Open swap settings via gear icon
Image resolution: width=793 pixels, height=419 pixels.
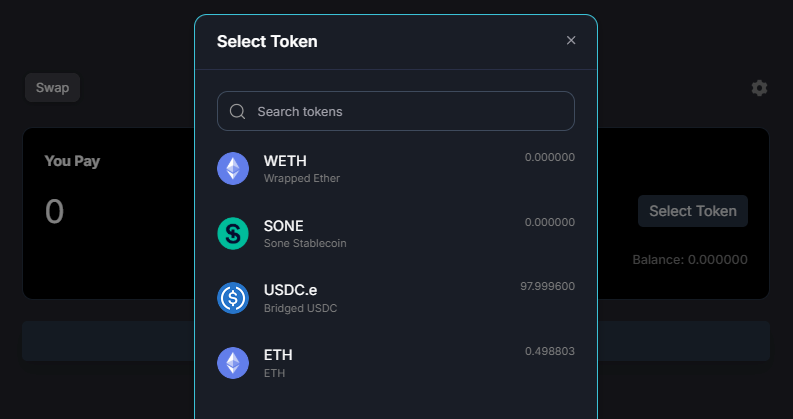[759, 88]
